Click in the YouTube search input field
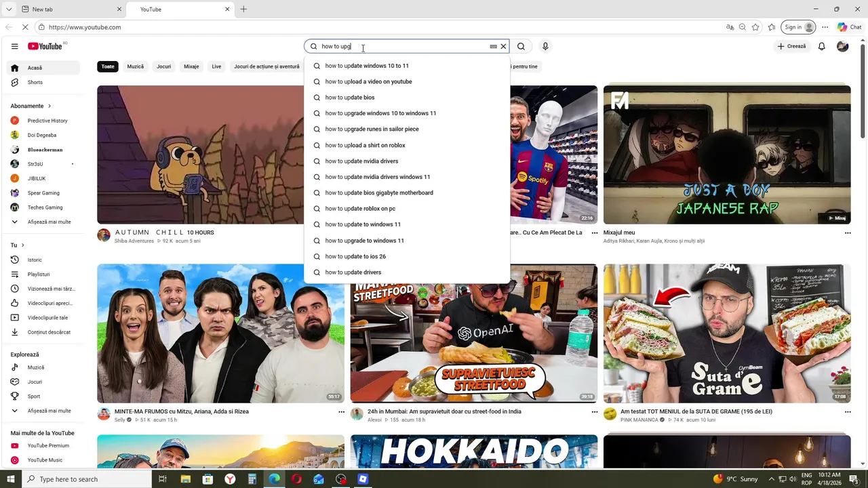This screenshot has width=868, height=488. tap(403, 47)
